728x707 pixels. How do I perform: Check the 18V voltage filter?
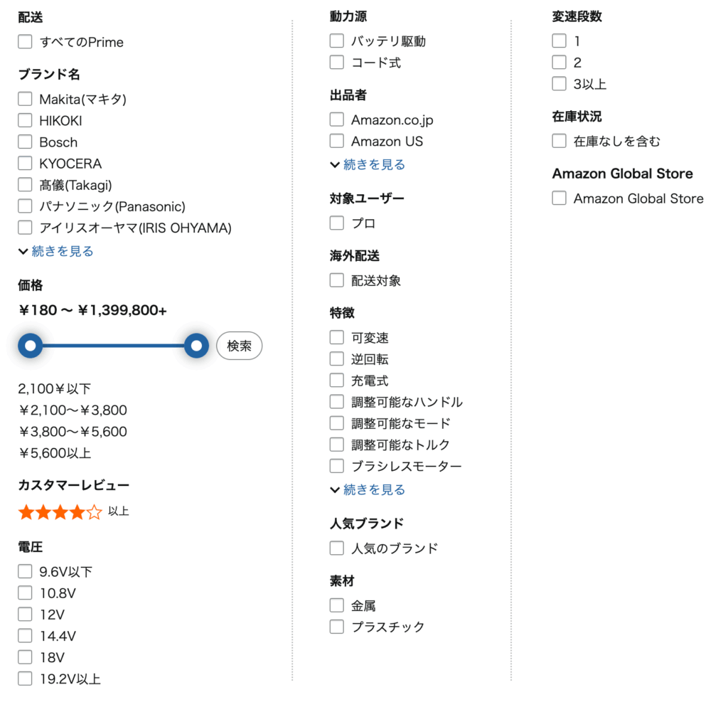point(25,657)
